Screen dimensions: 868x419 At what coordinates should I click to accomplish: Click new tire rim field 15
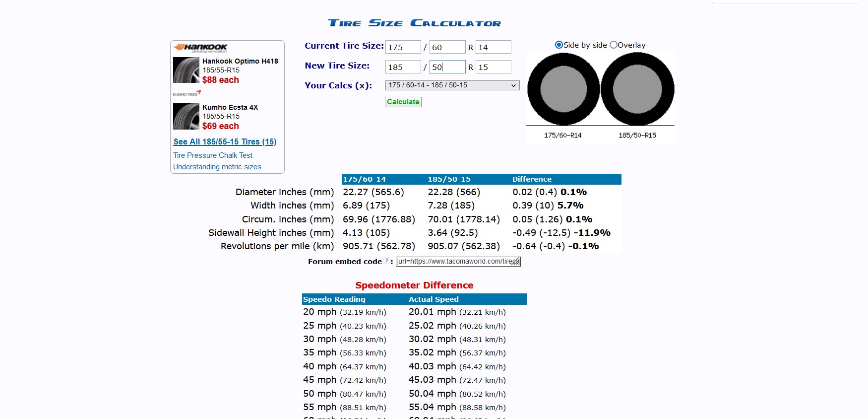[494, 67]
